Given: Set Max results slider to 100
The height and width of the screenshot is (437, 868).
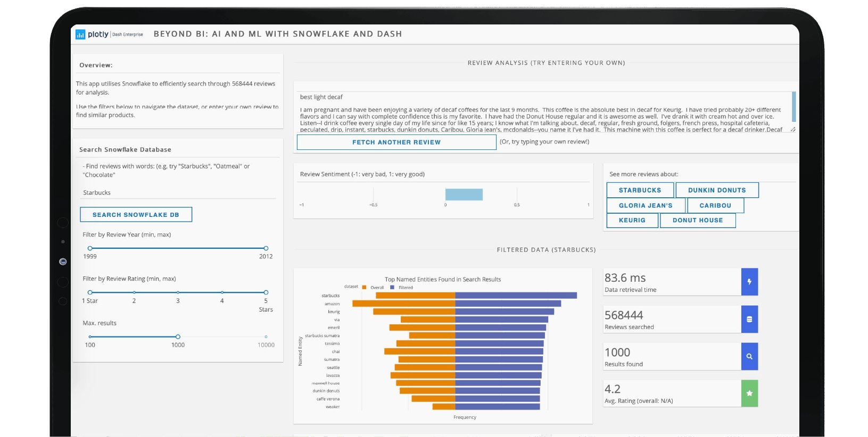Looking at the screenshot, I should 90,337.
